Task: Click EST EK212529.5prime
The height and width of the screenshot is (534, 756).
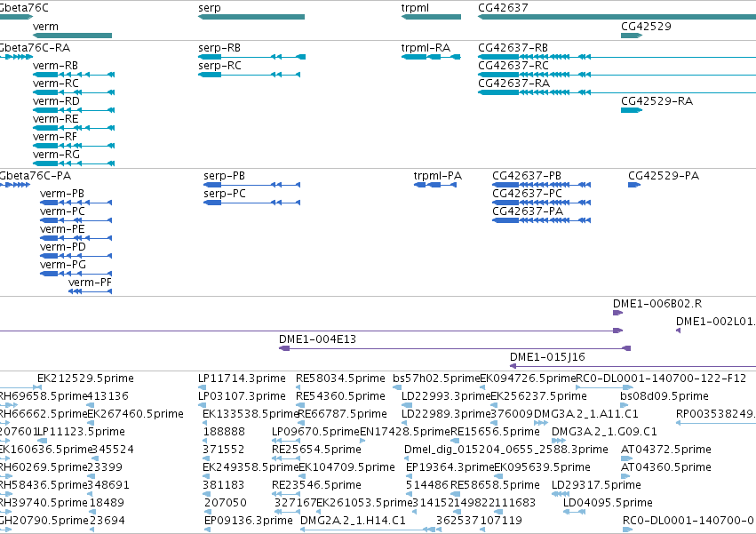Action: tap(85, 379)
